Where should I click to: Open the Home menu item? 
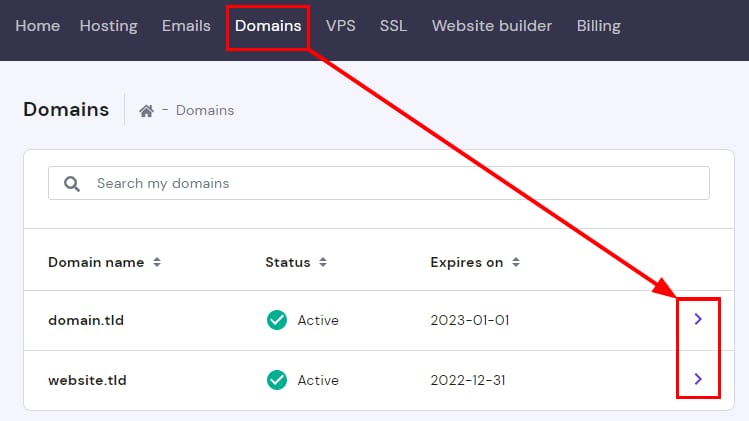coord(38,26)
